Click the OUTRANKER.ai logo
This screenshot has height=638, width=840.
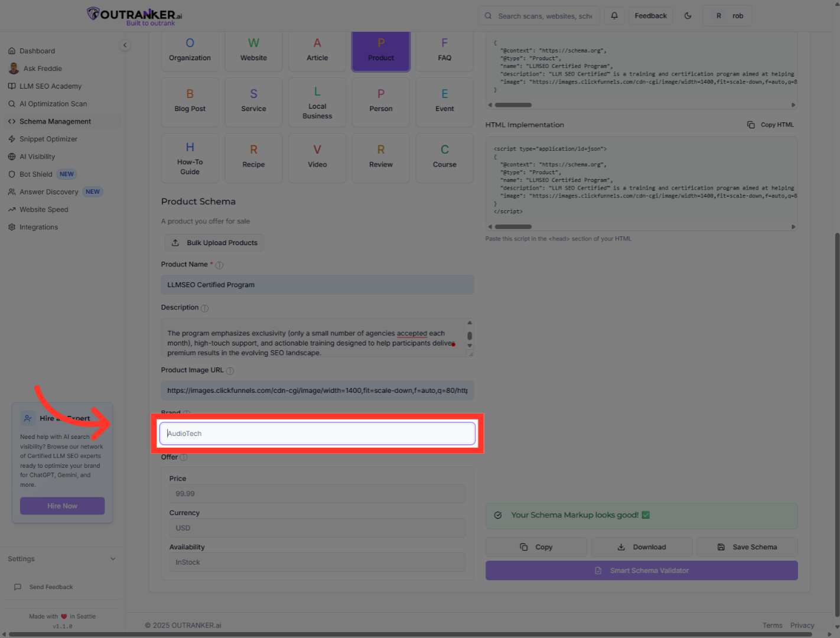point(135,16)
